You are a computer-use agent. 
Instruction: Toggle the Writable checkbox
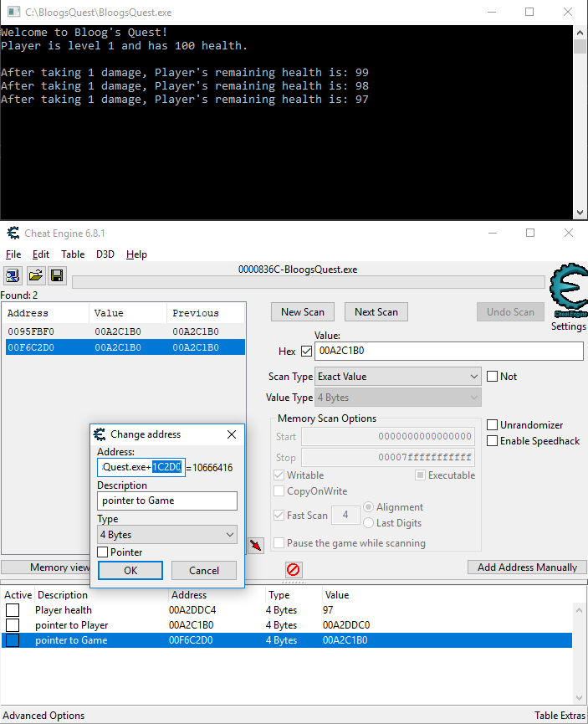pyautogui.click(x=279, y=475)
